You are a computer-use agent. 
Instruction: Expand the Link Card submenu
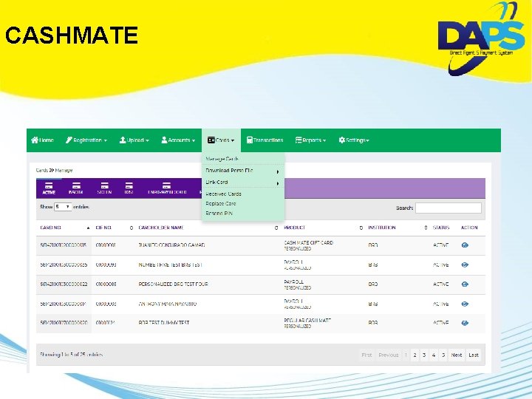point(242,183)
